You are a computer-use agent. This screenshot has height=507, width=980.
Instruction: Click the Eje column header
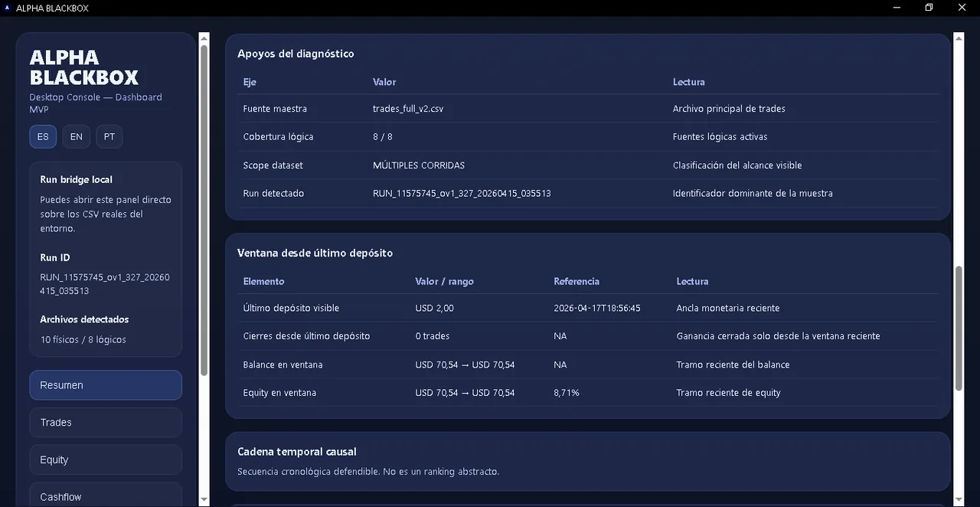tap(250, 82)
